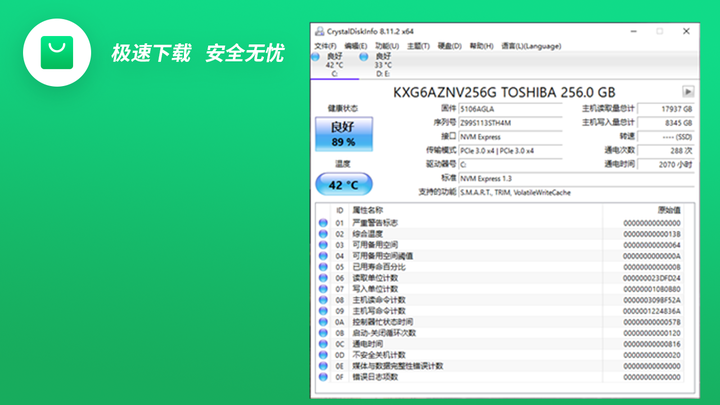Click the status circle for attribute 0A
The height and width of the screenshot is (405, 720).
click(323, 322)
